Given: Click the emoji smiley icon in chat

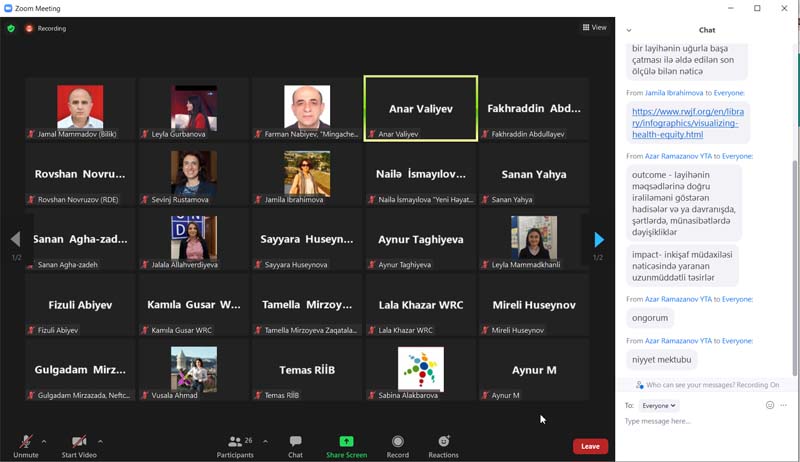Looking at the screenshot, I should (769, 405).
